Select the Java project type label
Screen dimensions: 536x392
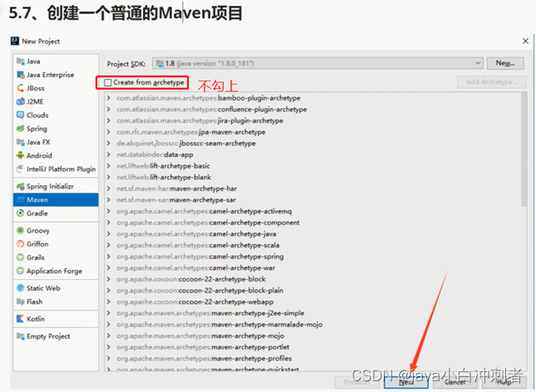pos(33,61)
